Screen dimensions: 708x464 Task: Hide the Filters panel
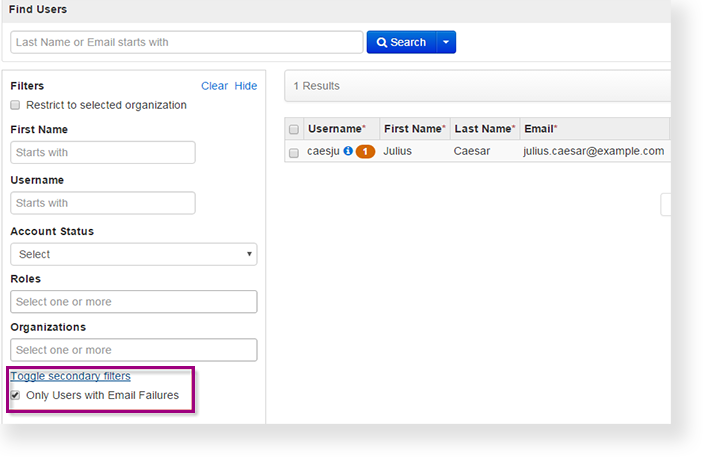pyautogui.click(x=246, y=86)
